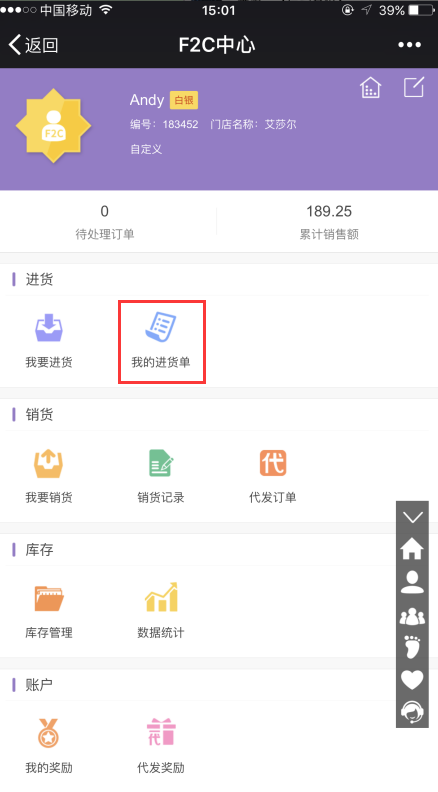Image resolution: width=438 pixels, height=792 pixels.
Task: Tap the footprint icon in sidebar
Action: click(412, 647)
